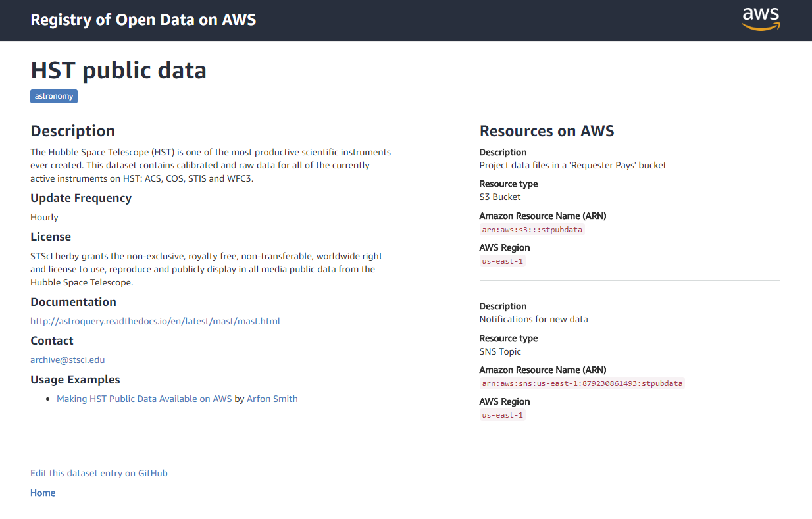Screen dimensions: 812x519
Task: Select the astronomy tag badge
Action: 54,97
